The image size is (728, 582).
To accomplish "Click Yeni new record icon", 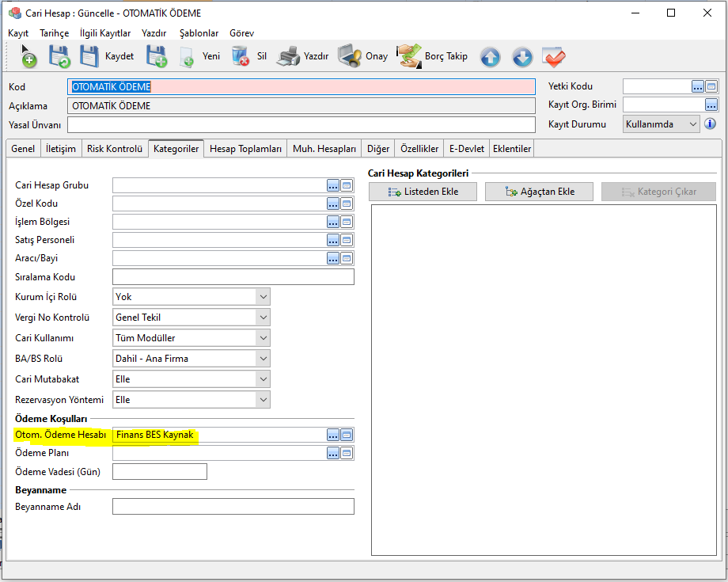I will point(188,56).
